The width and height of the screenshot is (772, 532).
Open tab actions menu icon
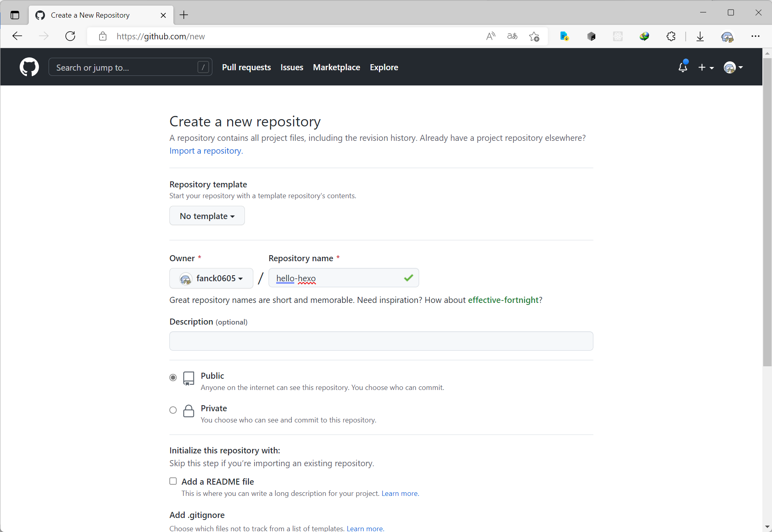[15, 15]
